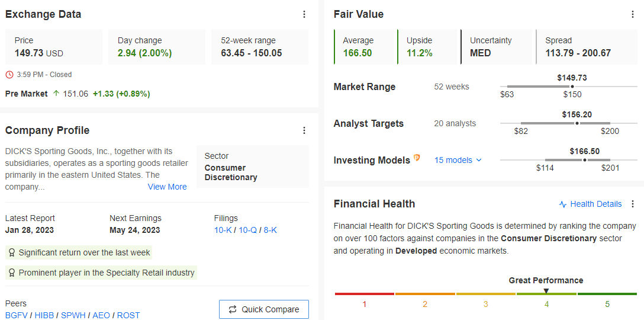Image resolution: width=644 pixels, height=320 pixels.
Task: Open peer ticker HIBB
Action: (44, 315)
